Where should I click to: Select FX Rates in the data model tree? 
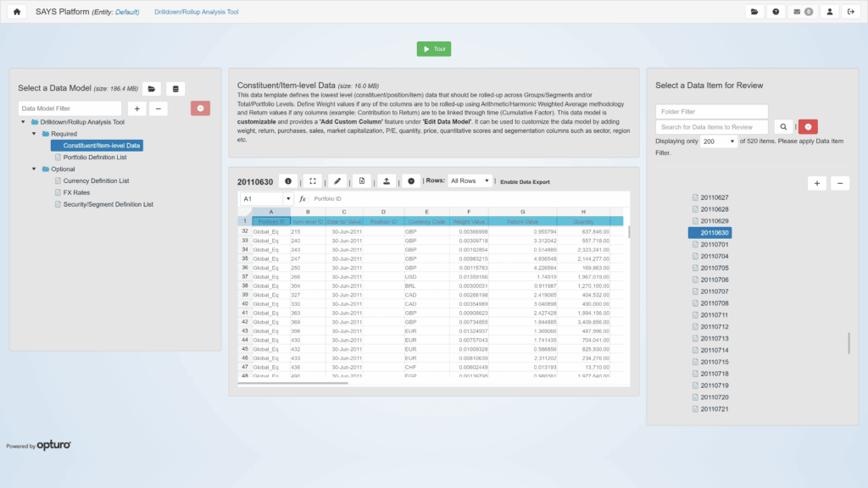point(77,192)
